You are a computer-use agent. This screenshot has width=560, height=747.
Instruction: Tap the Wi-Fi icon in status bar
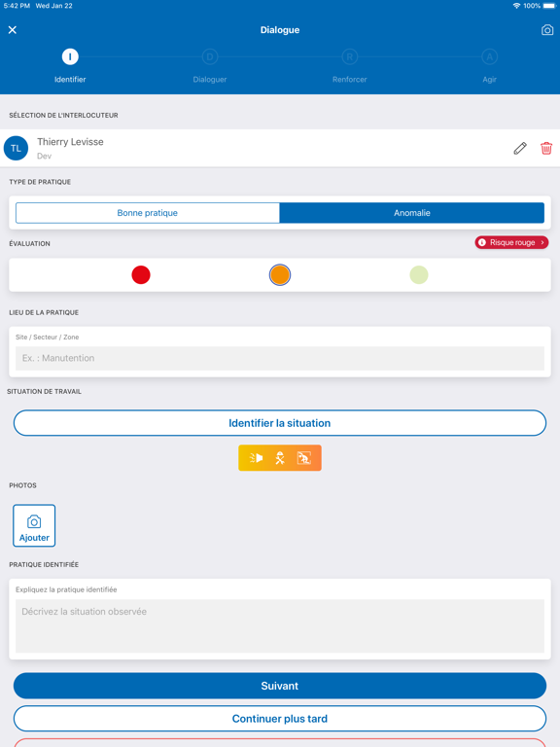coord(516,6)
